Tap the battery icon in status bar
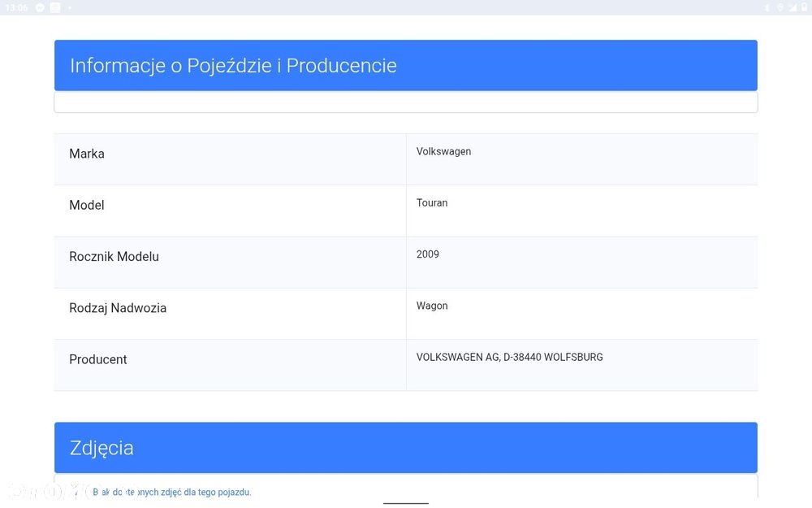Screen dimensions: 812x508 [x=804, y=7]
